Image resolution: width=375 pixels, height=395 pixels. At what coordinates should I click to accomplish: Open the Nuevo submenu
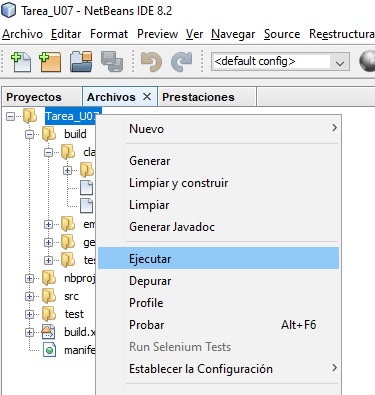[x=219, y=129]
